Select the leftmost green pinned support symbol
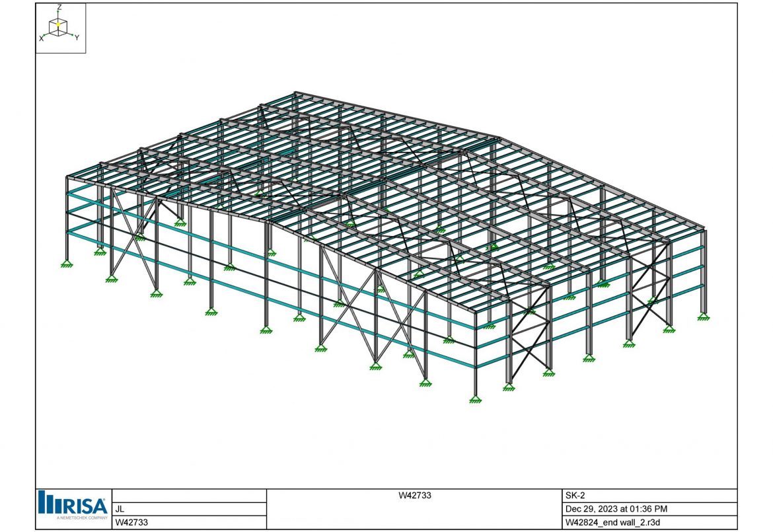Screen dimensions: 773x532 pyautogui.click(x=66, y=264)
